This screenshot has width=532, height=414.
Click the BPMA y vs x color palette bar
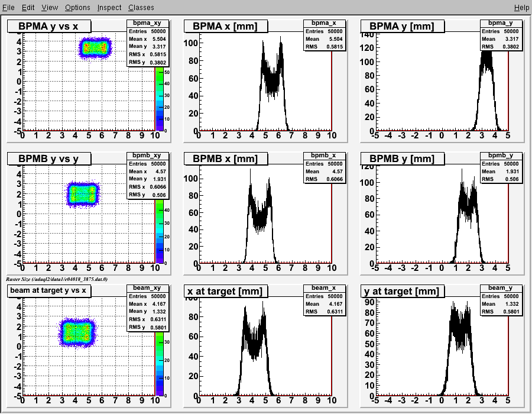point(160,99)
